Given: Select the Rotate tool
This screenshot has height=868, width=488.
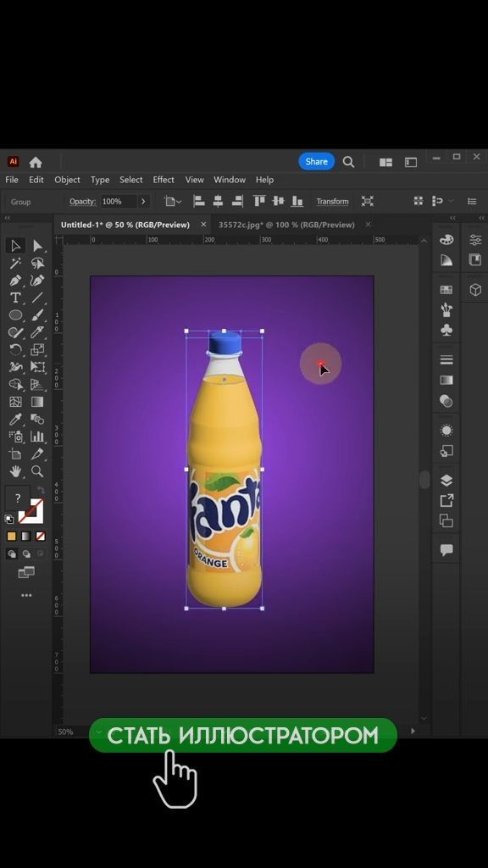Looking at the screenshot, I should coord(15,349).
